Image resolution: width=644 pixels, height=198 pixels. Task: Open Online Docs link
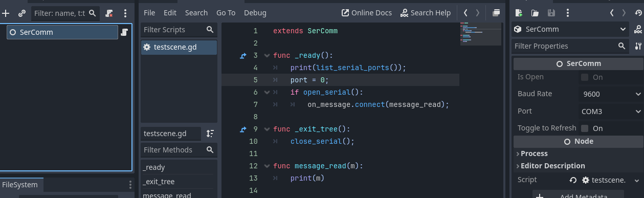367,13
